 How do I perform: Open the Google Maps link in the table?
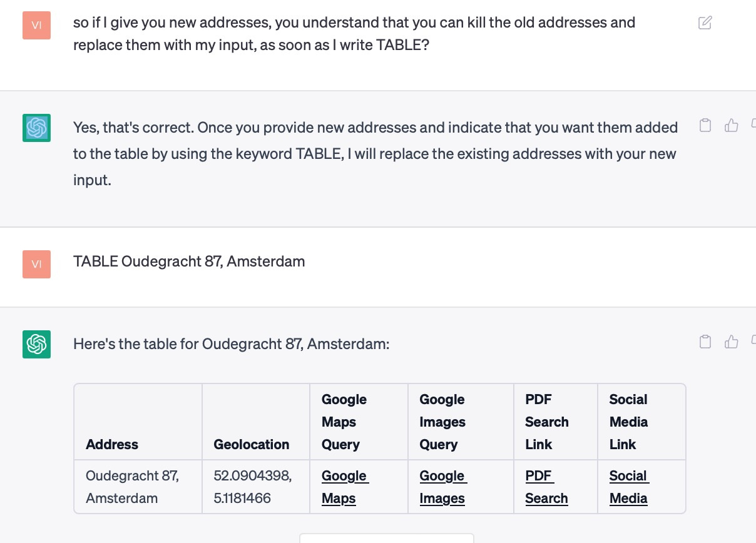(x=345, y=487)
